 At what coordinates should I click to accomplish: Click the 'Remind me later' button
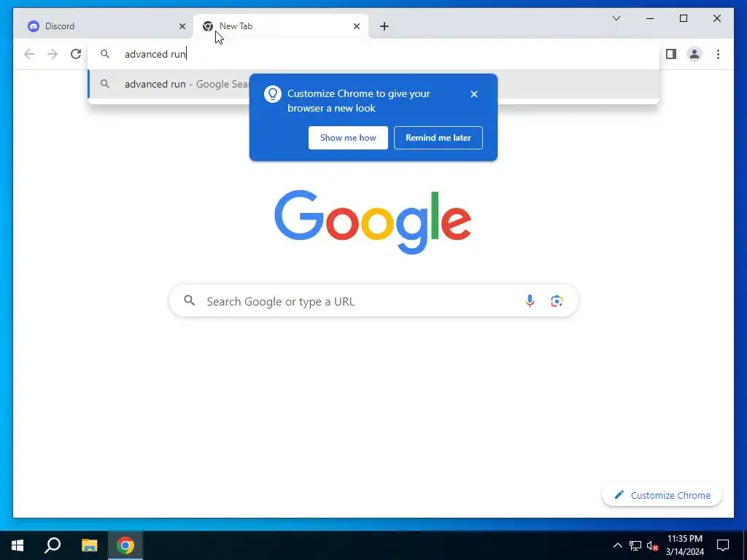tap(438, 138)
